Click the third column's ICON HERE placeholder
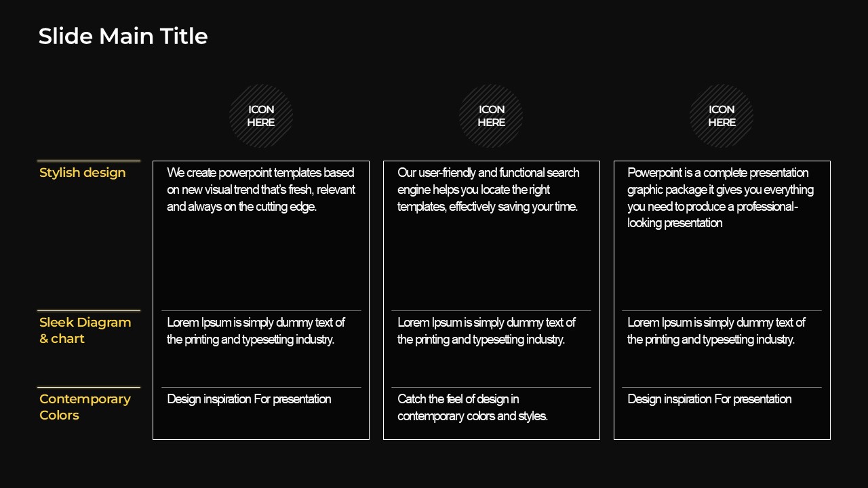This screenshot has height=488, width=868. (x=722, y=116)
